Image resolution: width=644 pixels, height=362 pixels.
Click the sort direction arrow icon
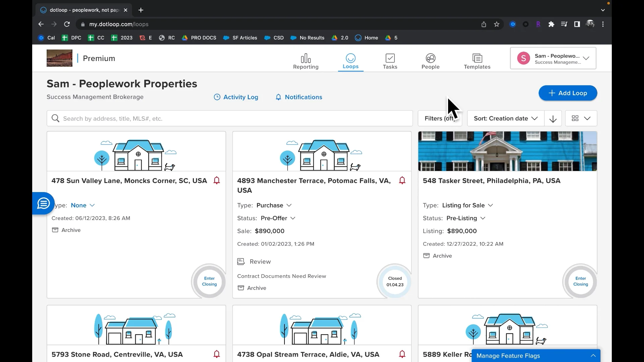point(553,119)
